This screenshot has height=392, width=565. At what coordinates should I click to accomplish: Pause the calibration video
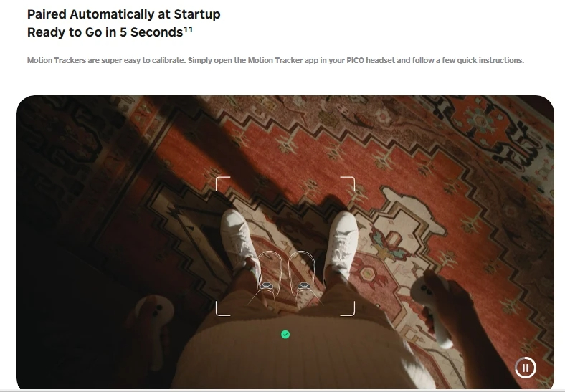(x=526, y=368)
